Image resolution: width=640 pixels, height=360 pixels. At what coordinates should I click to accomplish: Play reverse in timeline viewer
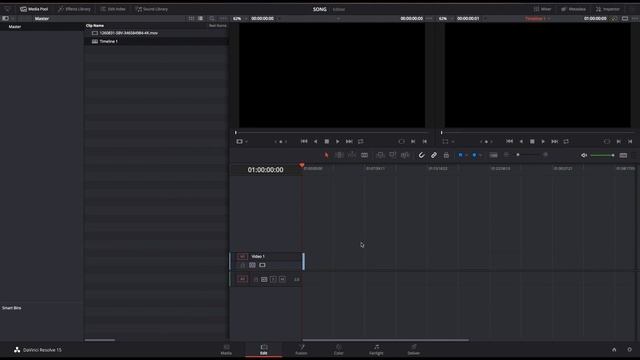click(521, 141)
